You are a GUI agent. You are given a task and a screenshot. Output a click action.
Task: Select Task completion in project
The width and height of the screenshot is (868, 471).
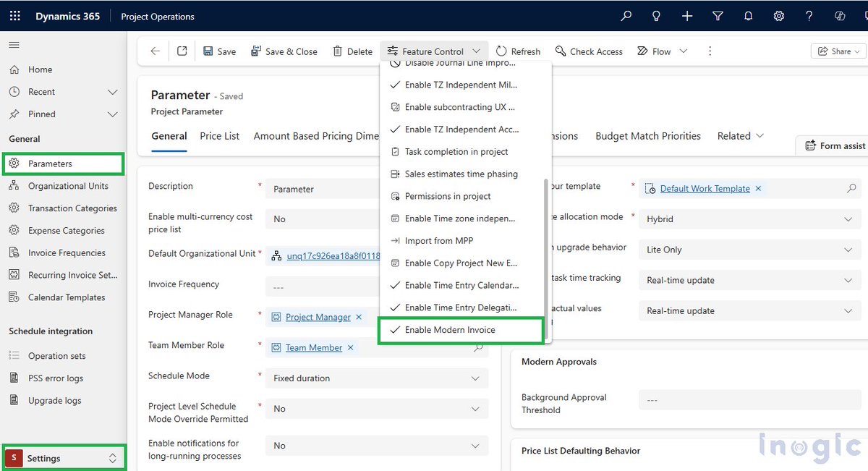(461, 152)
